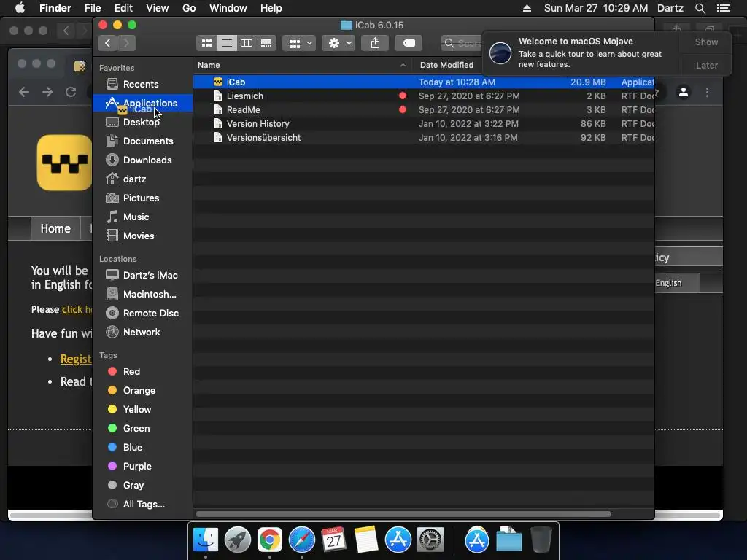Image resolution: width=747 pixels, height=560 pixels.
Task: Open the Finder menu
Action: click(x=55, y=8)
